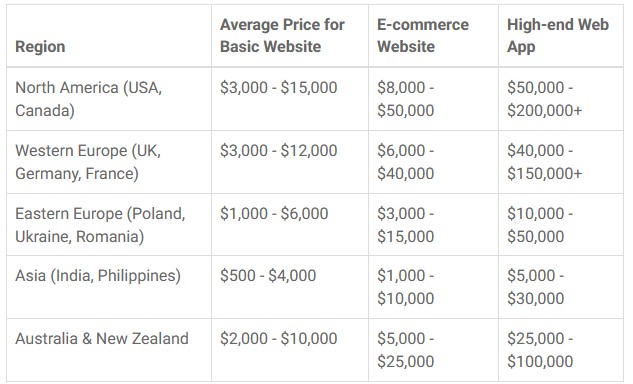This screenshot has height=384, width=633.
Task: Select the Average Price for Basic Website header
Action: (290, 36)
